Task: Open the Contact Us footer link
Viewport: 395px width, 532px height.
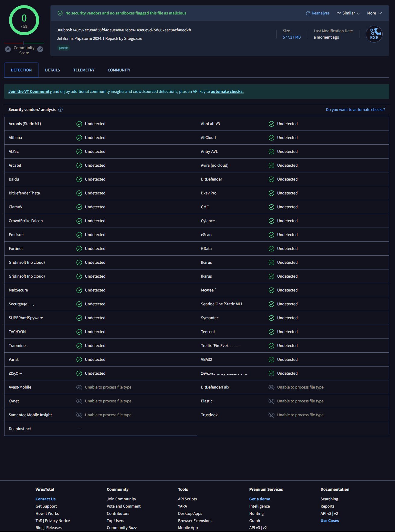Action: [x=45, y=499]
